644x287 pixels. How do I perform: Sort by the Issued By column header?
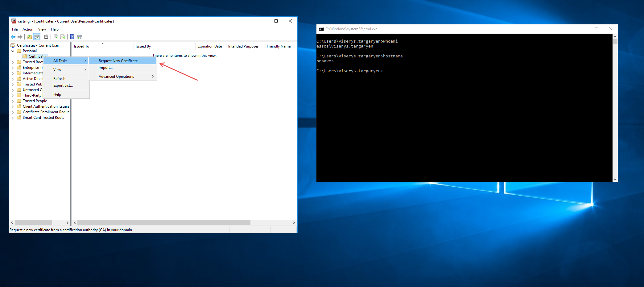coord(165,46)
